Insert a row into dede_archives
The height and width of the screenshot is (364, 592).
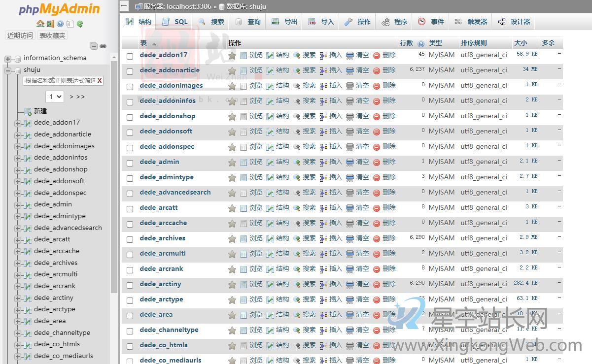pos(335,238)
